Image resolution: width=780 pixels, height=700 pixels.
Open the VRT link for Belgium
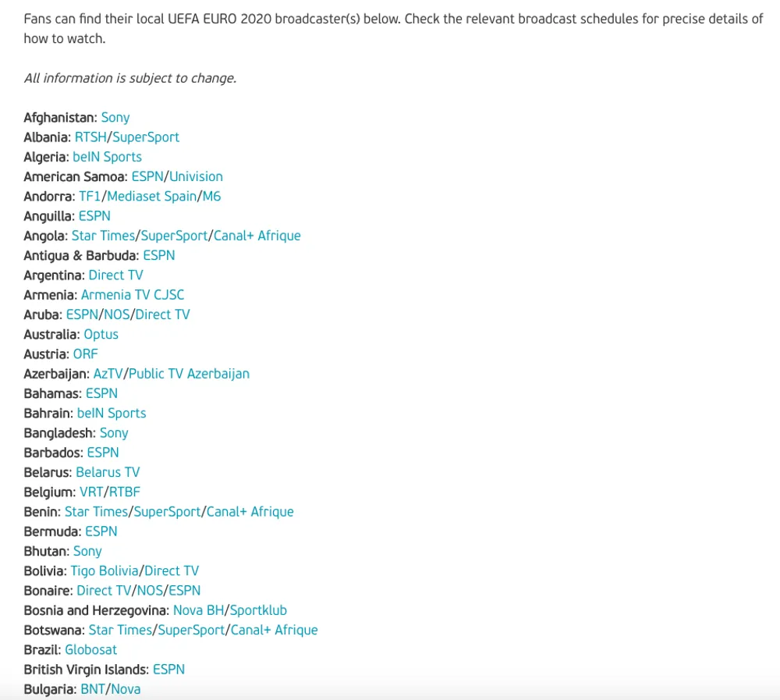91,492
